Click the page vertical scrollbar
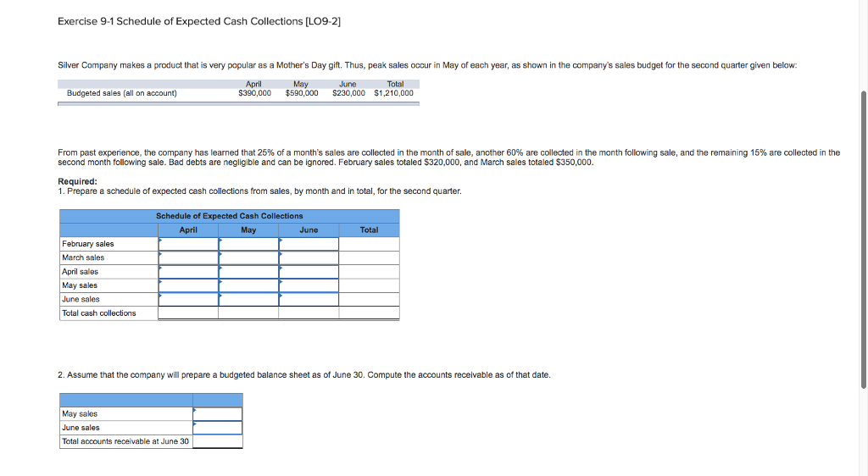Viewport: 868px width, 476px height. [x=864, y=239]
